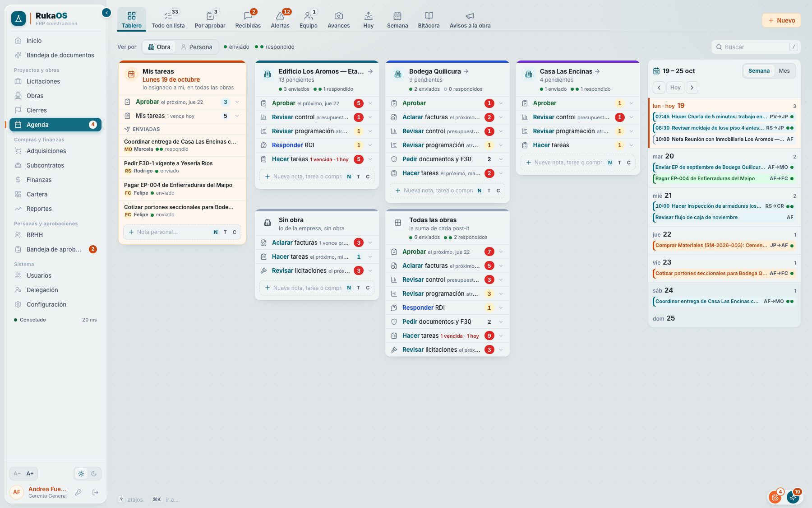
Task: Expand Aclarar facturas in Todas las obras
Action: point(501,266)
